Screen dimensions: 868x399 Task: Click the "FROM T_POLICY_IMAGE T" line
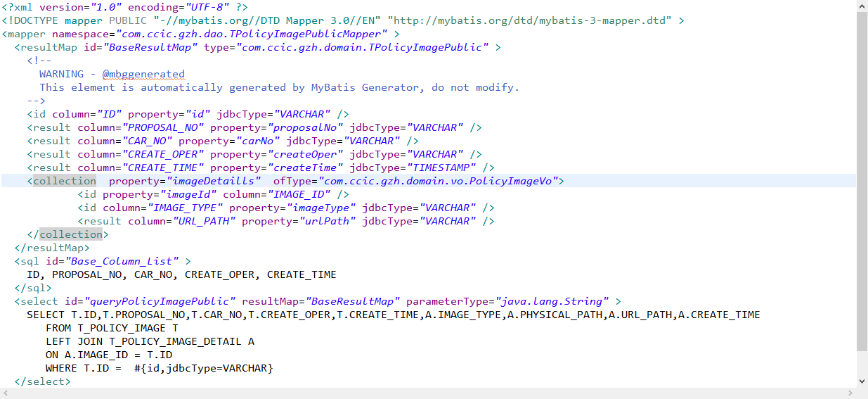[x=112, y=328]
